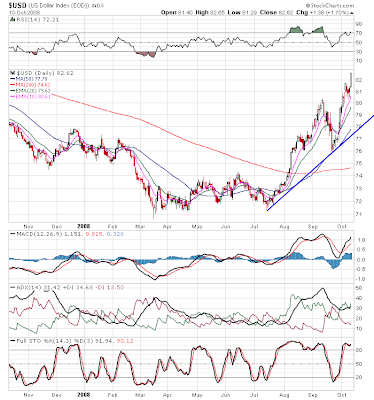This screenshot has width=374, height=400.
Task: Click '2008' on the bottom-most time axis
Action: coord(84,395)
